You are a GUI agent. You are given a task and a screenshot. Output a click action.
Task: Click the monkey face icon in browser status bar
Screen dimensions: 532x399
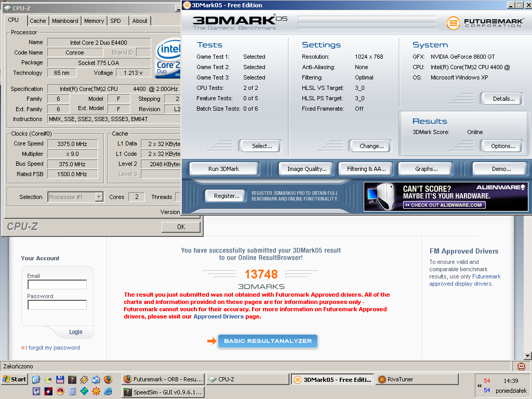521,366
